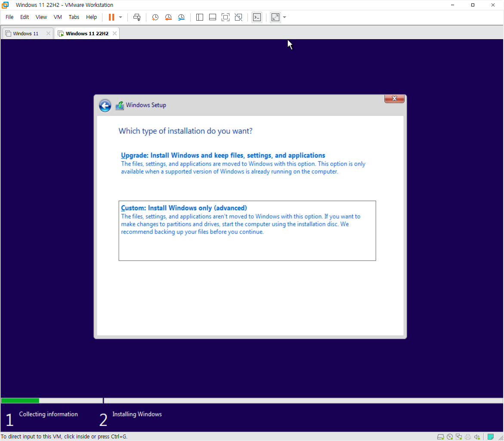Click the CD/DVD drive status icon
Screen dimensions: 504x441
(x=450, y=437)
